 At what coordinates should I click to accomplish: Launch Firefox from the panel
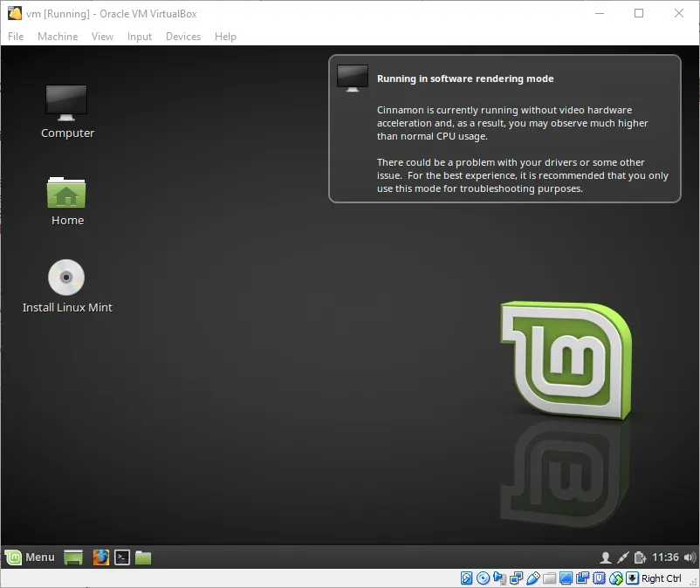click(x=101, y=557)
